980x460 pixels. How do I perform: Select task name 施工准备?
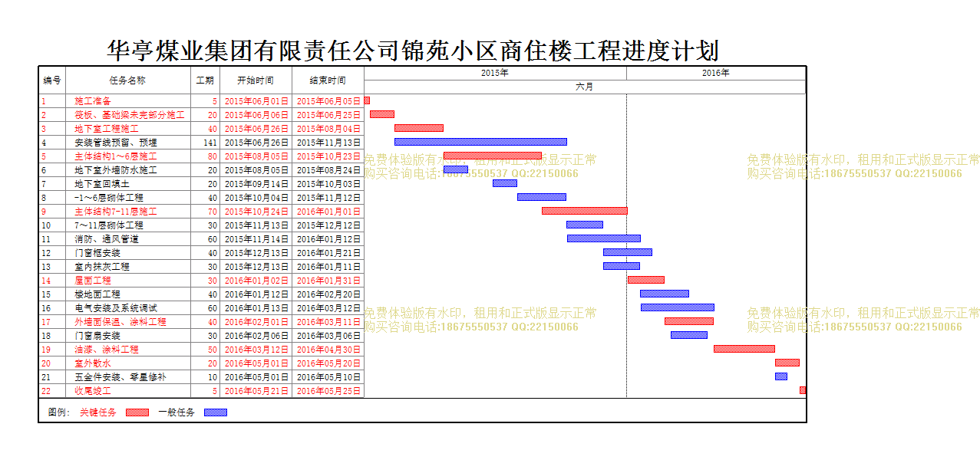pos(93,100)
